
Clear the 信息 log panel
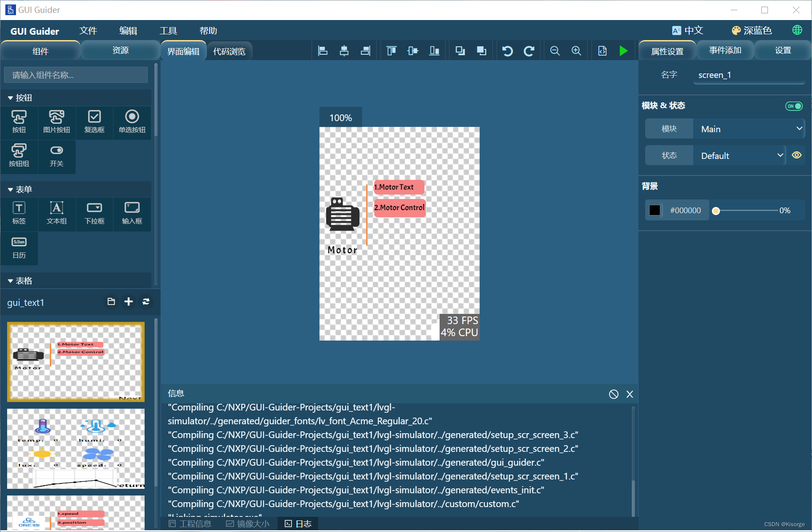point(614,394)
